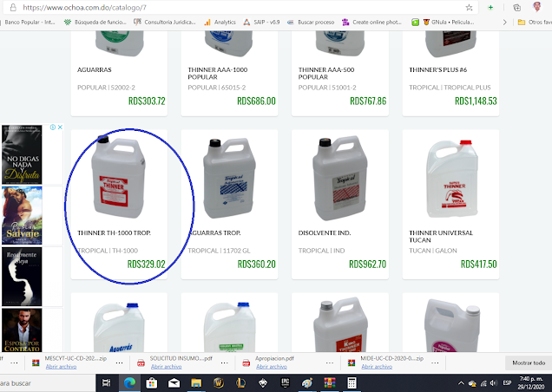Open THINNER TH-1000 TROP. title
552x392 pixels.
tap(114, 233)
